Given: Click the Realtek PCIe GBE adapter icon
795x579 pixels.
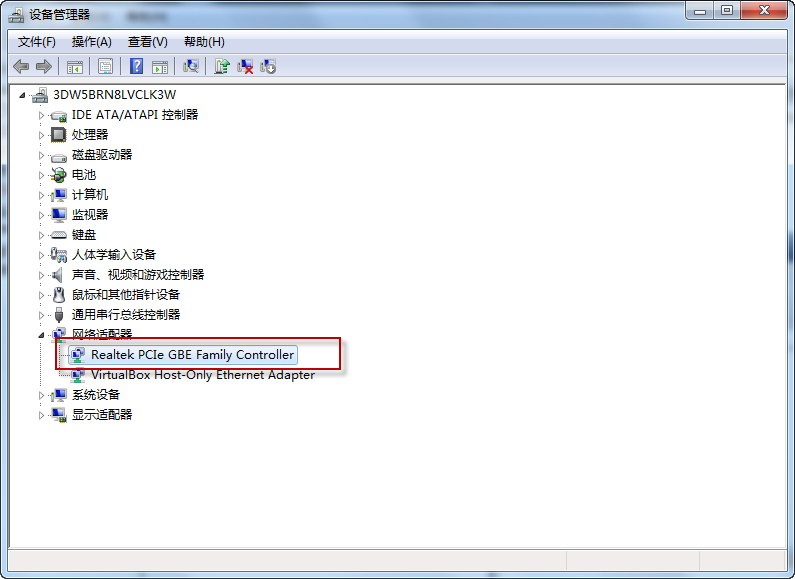Looking at the screenshot, I should [x=78, y=355].
